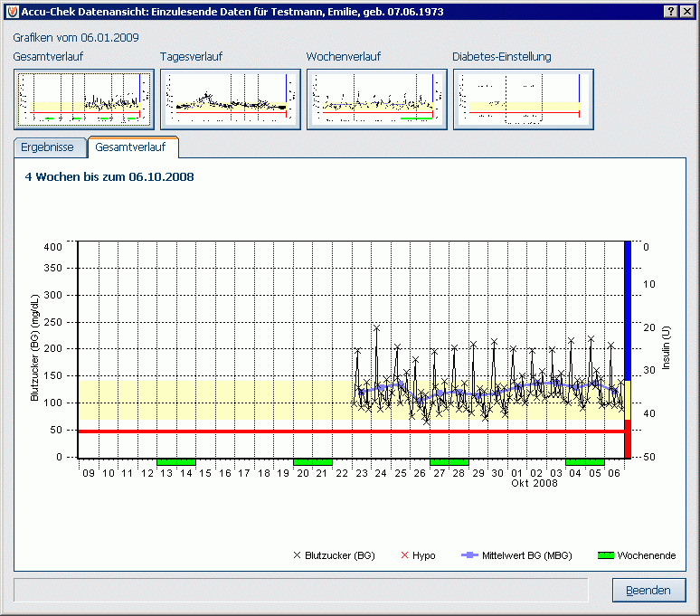
Task: Click the Mittelwert BG (MBG) legend entry
Action: pyautogui.click(x=516, y=555)
